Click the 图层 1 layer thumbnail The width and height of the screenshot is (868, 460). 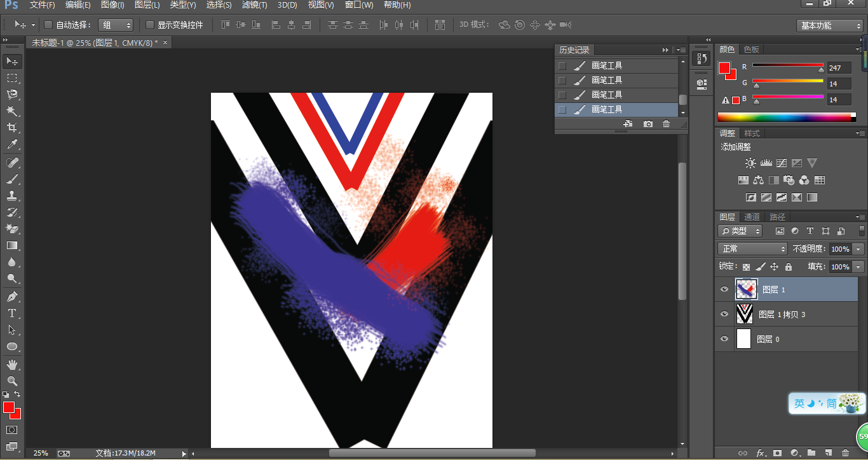coord(747,290)
